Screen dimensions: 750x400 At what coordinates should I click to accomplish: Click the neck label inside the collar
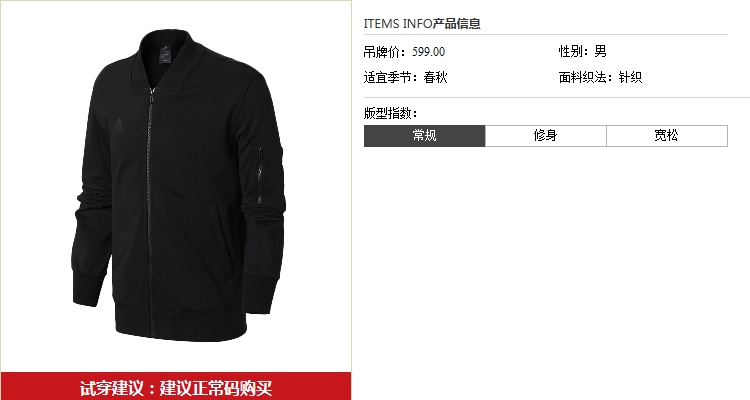click(x=165, y=54)
